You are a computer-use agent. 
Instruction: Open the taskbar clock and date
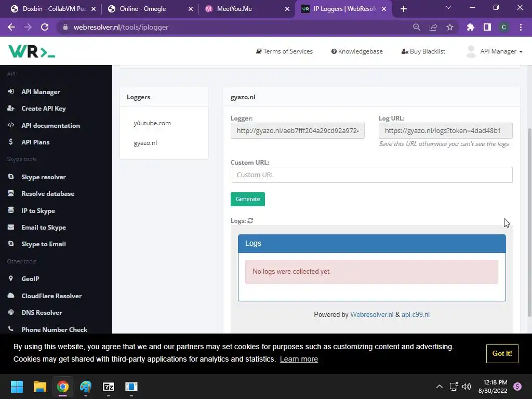(x=493, y=387)
